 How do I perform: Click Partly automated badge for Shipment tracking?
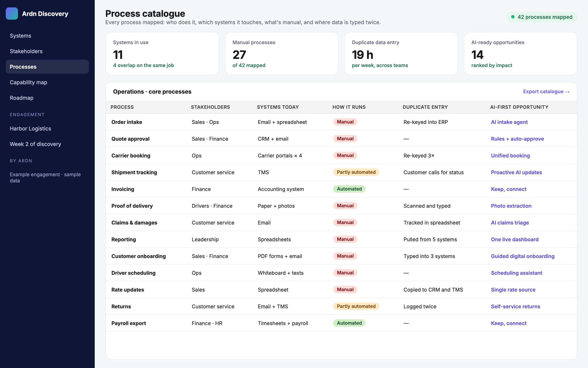[x=356, y=172]
